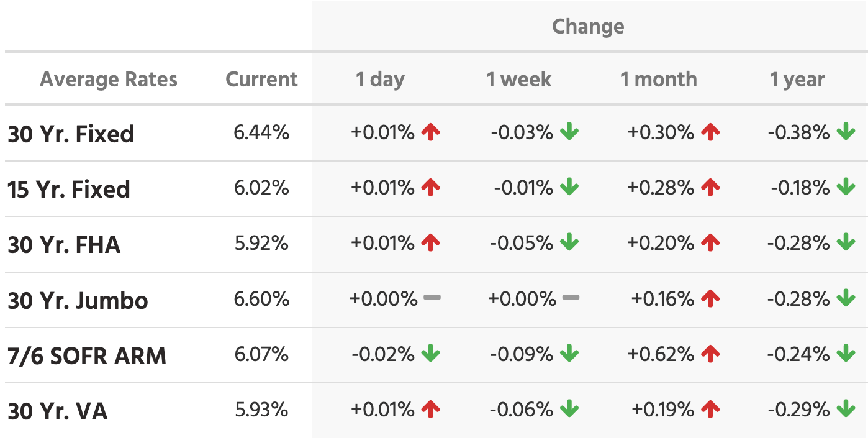Click red up arrow for 30 Yr. Fixed 1 day
The height and width of the screenshot is (440, 868).
pos(430,132)
